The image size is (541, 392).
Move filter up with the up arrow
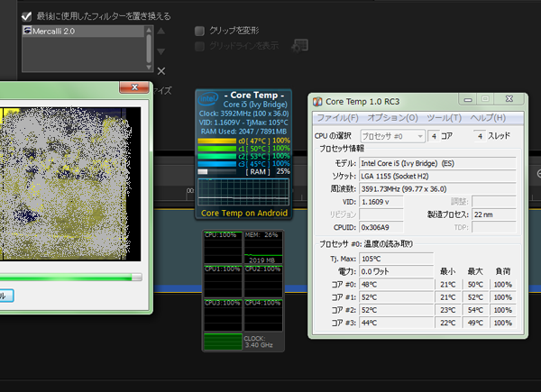click(161, 32)
